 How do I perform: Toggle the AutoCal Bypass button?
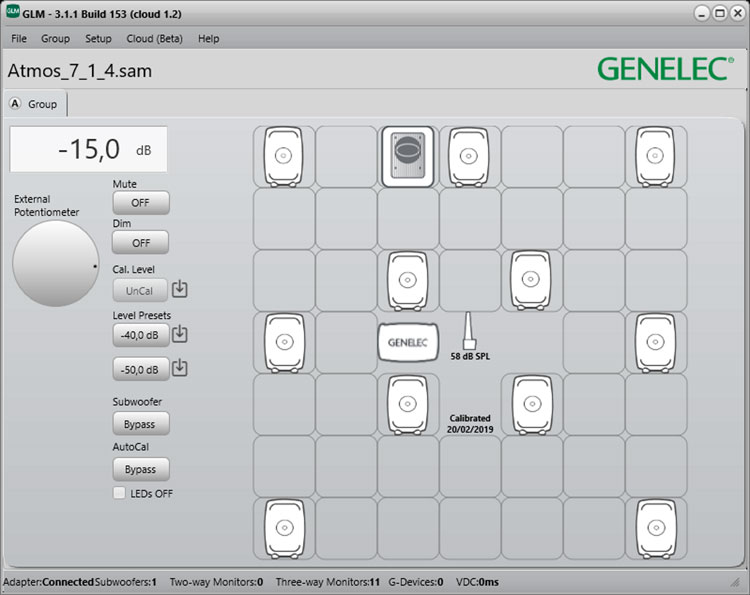coord(141,469)
